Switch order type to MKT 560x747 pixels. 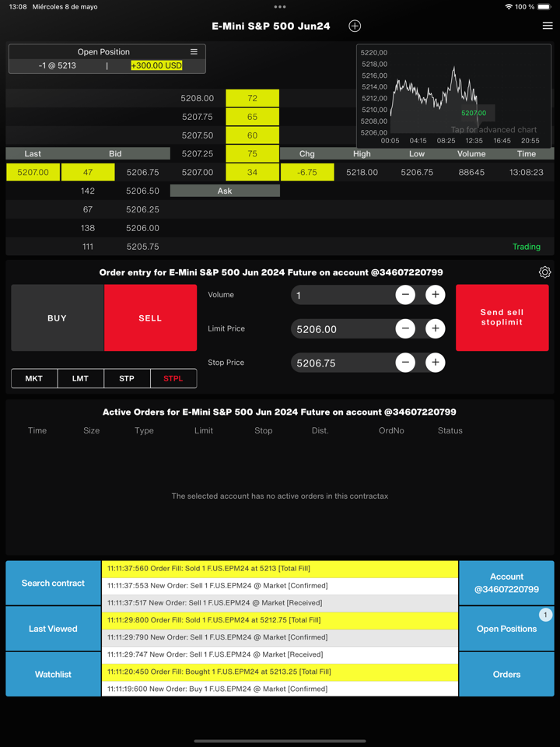(x=34, y=379)
